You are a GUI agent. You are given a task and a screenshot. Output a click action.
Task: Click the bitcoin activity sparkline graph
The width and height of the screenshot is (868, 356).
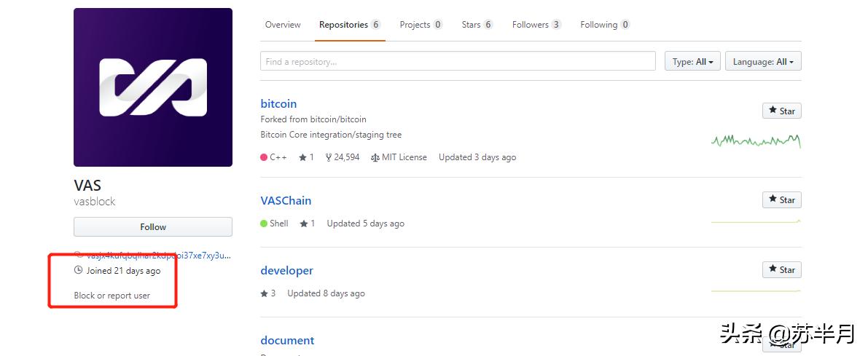[x=756, y=141]
